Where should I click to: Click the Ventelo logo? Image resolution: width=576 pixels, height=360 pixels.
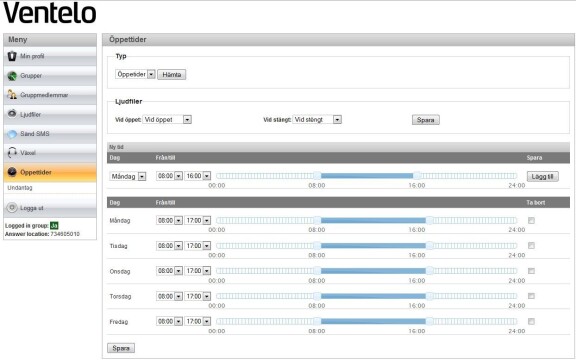click(50, 14)
